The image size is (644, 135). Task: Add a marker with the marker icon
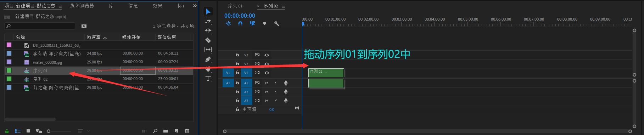pos(264,23)
